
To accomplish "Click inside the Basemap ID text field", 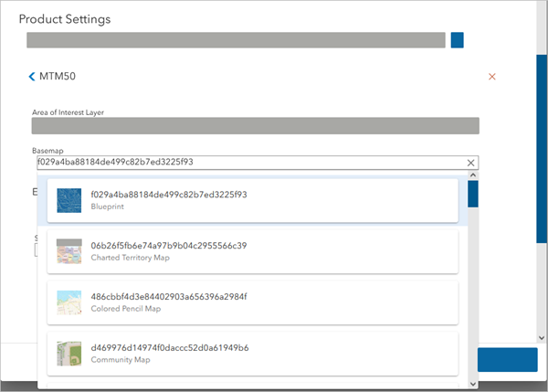I will (x=247, y=163).
